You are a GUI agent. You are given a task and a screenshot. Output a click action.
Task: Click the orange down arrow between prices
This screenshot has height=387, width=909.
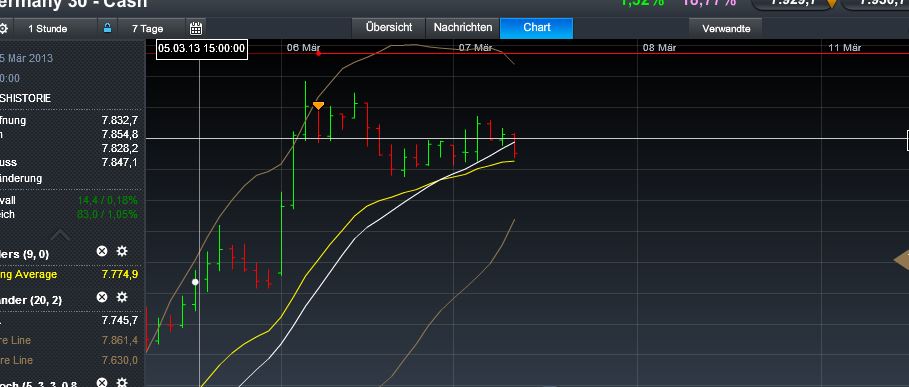(x=832, y=3)
